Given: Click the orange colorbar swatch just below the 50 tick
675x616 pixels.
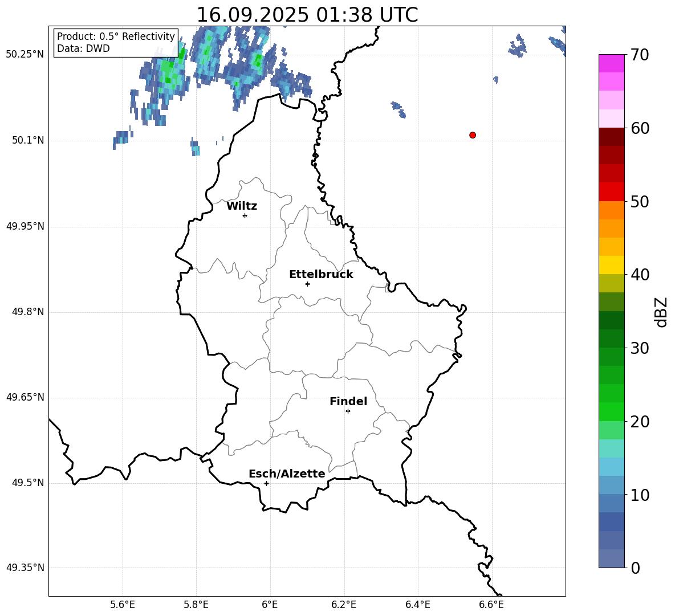Looking at the screenshot, I should 611,210.
